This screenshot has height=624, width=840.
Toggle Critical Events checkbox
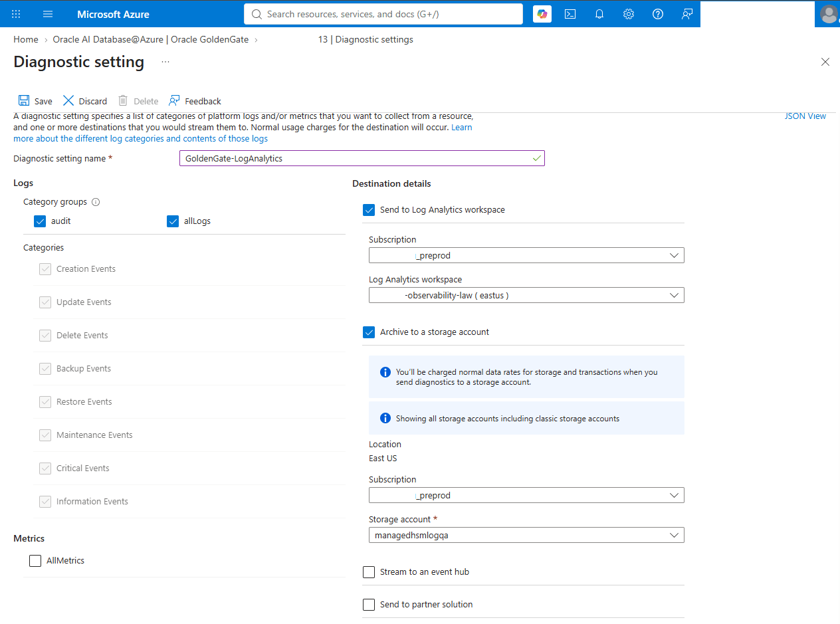[x=45, y=468]
